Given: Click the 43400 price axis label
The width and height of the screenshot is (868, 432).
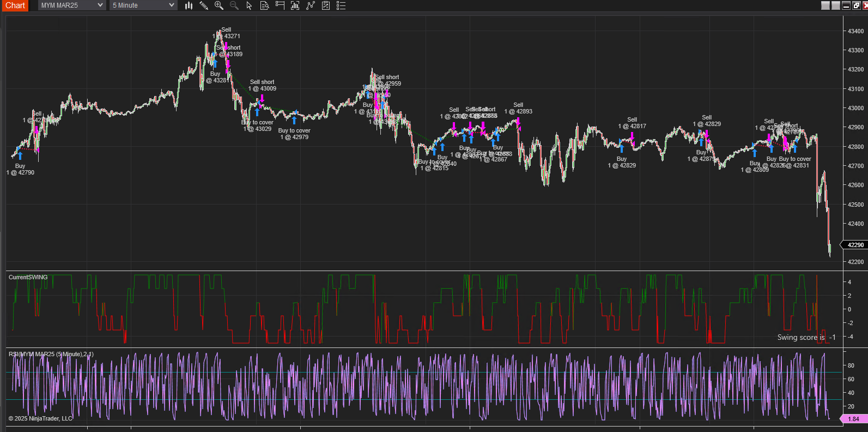Looking at the screenshot, I should pos(855,31).
